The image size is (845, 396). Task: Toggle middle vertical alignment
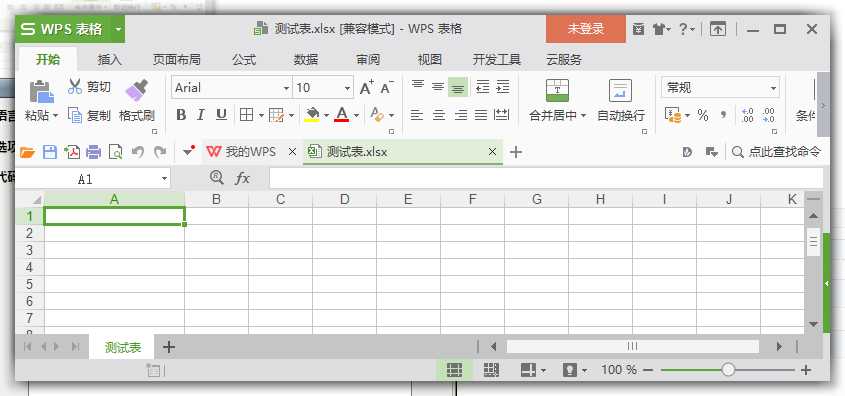coord(438,86)
